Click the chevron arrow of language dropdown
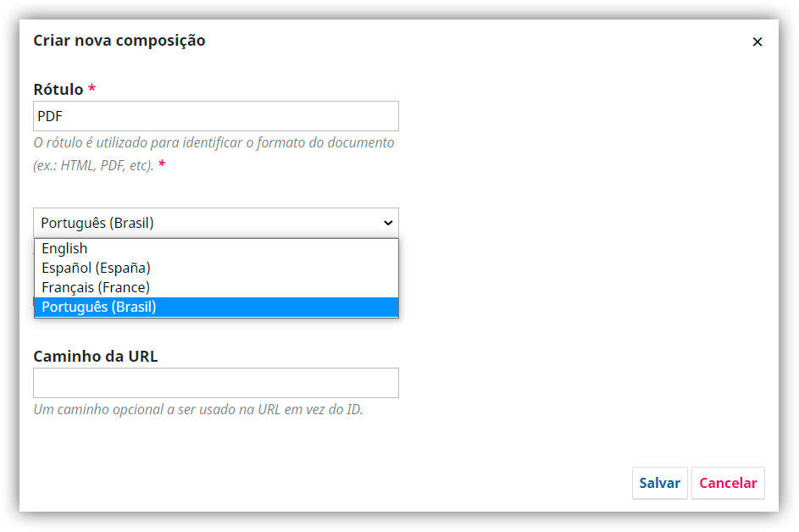The width and height of the screenshot is (799, 532). point(388,223)
